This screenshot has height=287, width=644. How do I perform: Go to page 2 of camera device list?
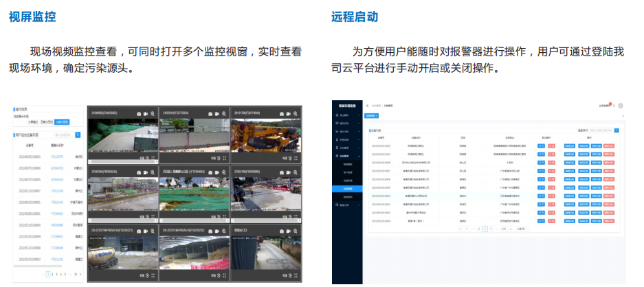tap(54, 274)
